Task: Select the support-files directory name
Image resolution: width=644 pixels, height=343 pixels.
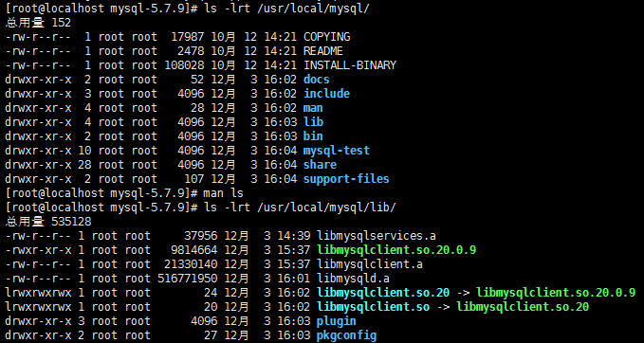Action: [346, 179]
